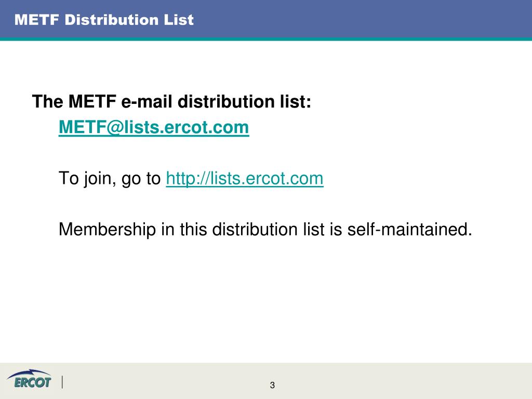532x399 pixels.
Task: Click the teal line under the header
Action: click(266, 39)
